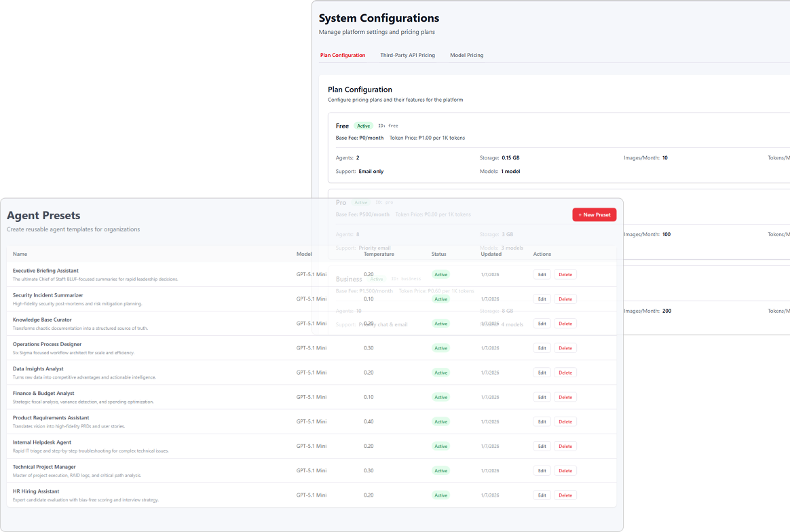The image size is (790, 532).
Task: Click Active status badge of Free plan
Action: coord(364,126)
